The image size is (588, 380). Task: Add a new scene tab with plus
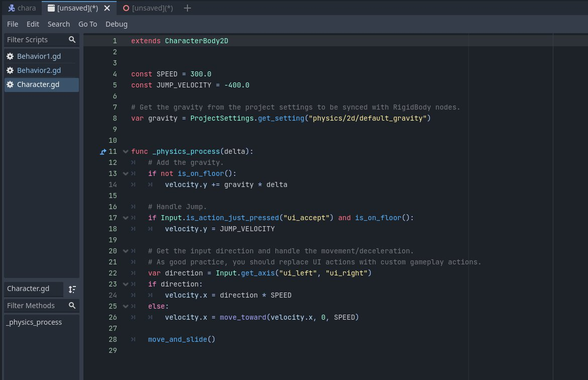[x=187, y=8]
